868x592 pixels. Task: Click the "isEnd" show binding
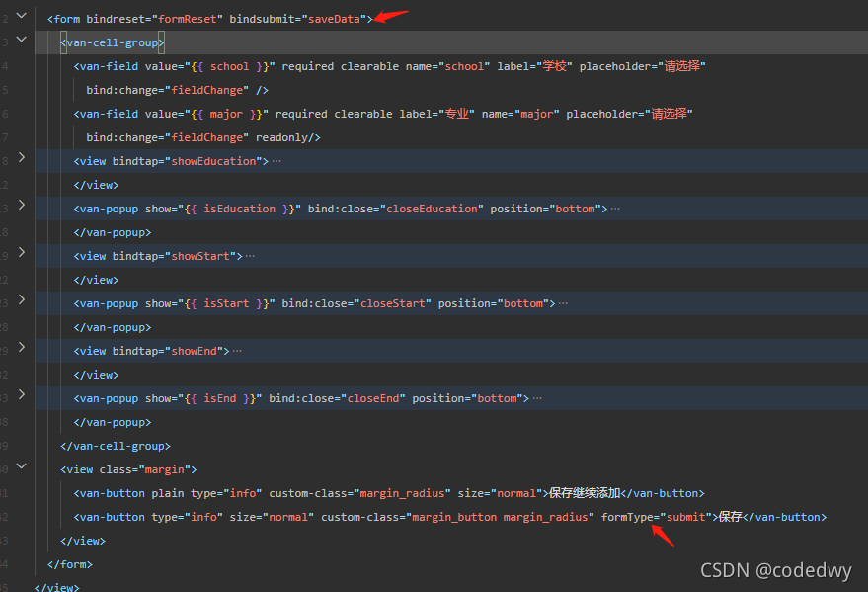click(220, 398)
